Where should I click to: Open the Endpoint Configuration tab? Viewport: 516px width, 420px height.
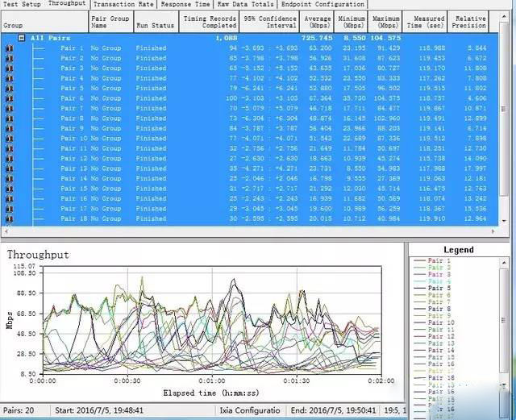322,4
